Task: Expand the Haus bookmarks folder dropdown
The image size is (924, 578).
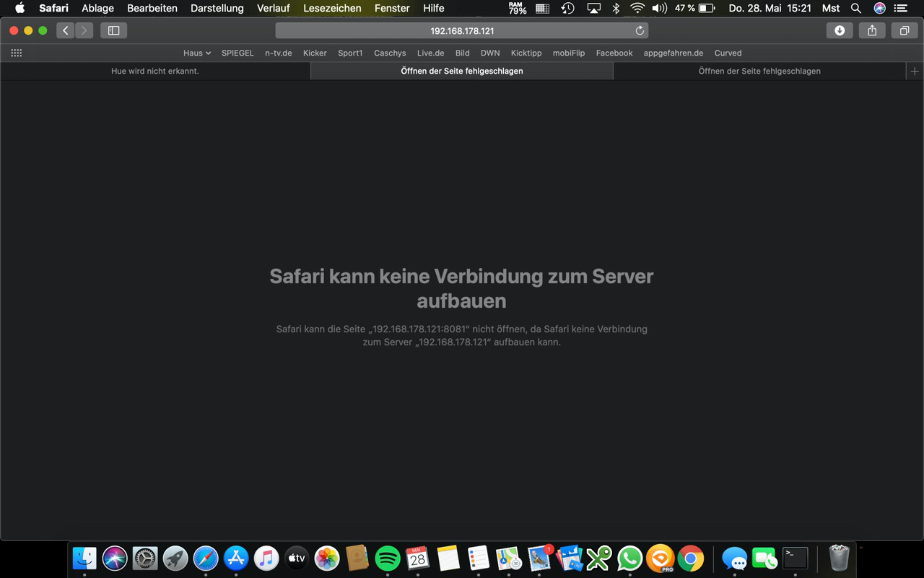Action: pos(197,53)
